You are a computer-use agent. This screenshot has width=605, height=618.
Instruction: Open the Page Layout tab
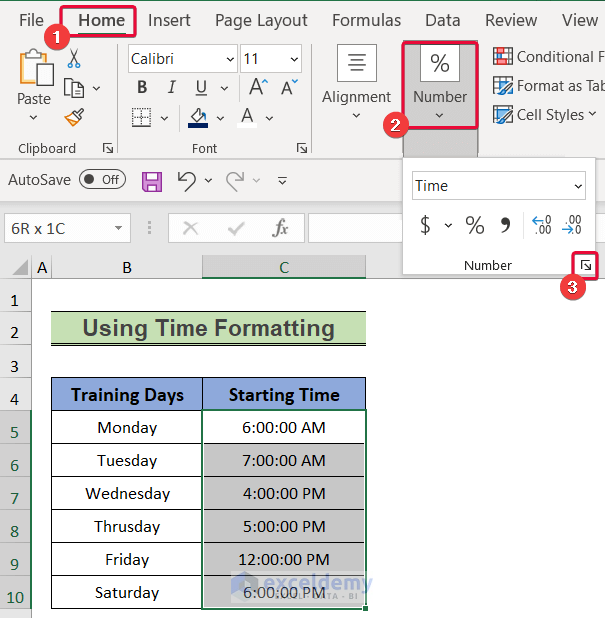pos(261,20)
